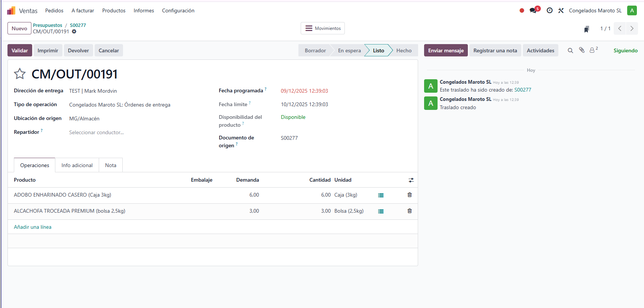Image resolution: width=644 pixels, height=308 pixels.
Task: Click the Añadir una línea link
Action: [33, 227]
